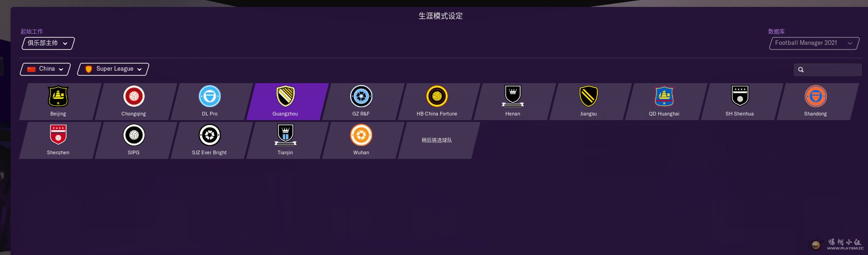The height and width of the screenshot is (255, 868).
Task: Click the China flag icon
Action: pyautogui.click(x=31, y=69)
